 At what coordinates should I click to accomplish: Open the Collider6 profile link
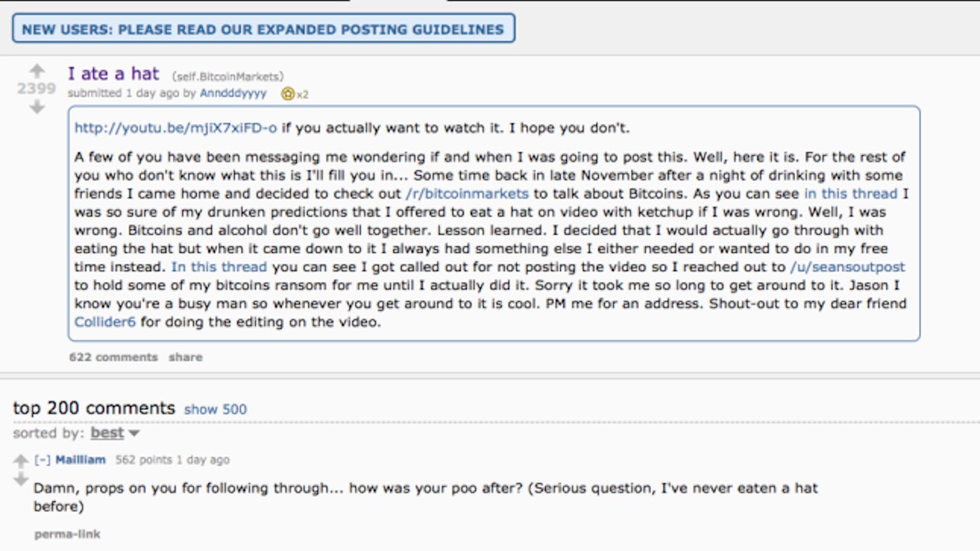point(105,322)
